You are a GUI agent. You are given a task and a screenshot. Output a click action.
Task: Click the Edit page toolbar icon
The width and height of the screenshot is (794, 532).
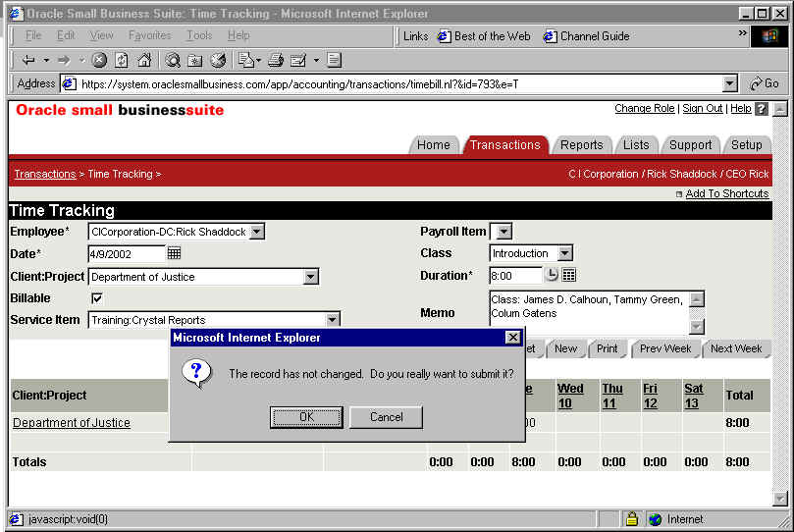pos(298,61)
